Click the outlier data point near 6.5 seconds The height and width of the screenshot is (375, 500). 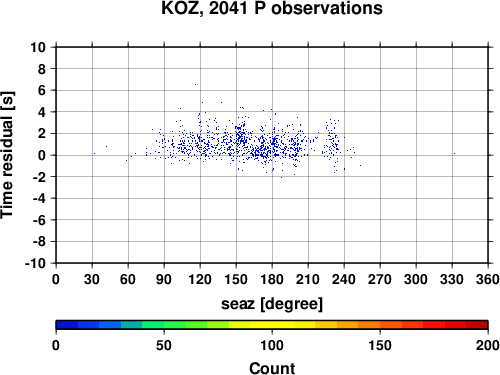tap(195, 85)
